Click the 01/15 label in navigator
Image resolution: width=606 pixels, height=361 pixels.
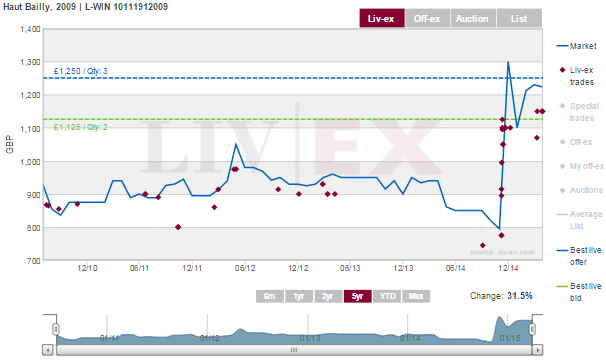click(x=510, y=338)
